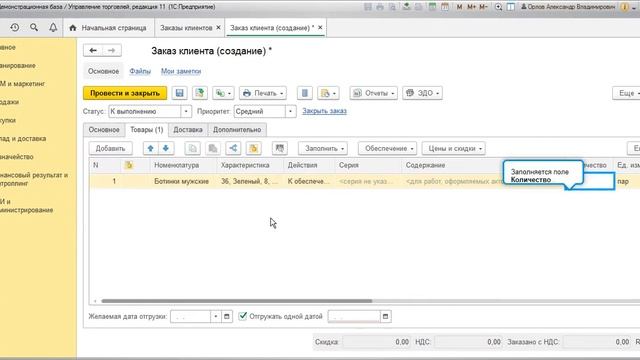This screenshot has width=640, height=360.
Task: Open the Печать dropdown
Action: pyautogui.click(x=263, y=93)
